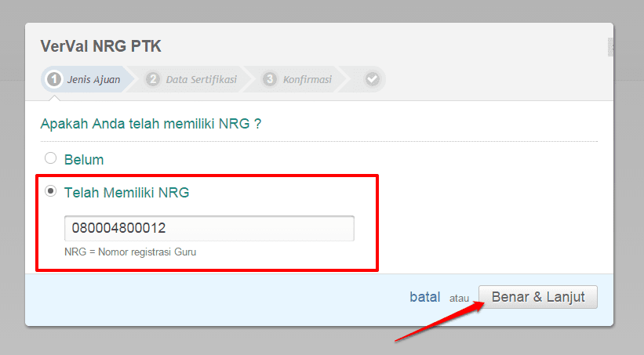Screen dimensions: 644x355
Task: Open the Data Sertifikasi step tab
Action: pos(192,79)
